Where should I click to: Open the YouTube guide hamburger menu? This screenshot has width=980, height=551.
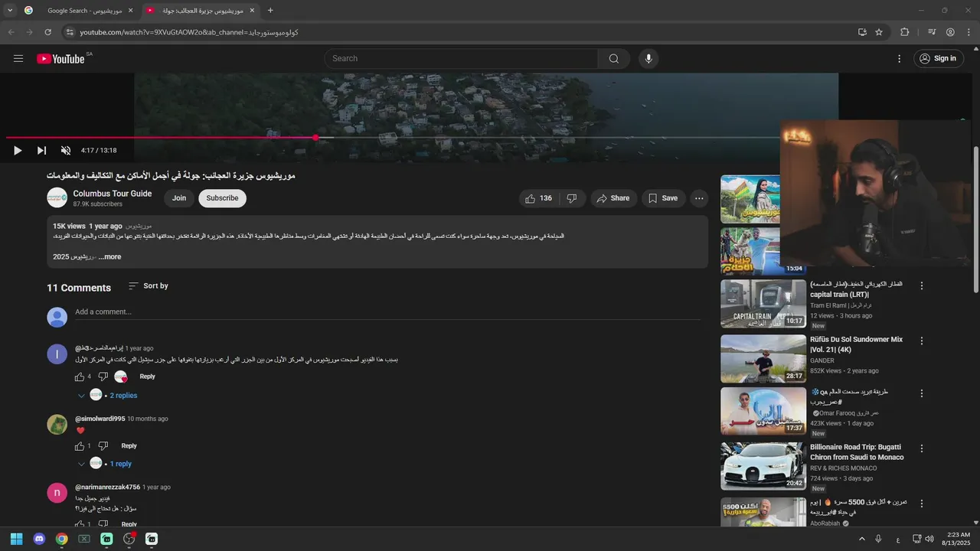18,58
